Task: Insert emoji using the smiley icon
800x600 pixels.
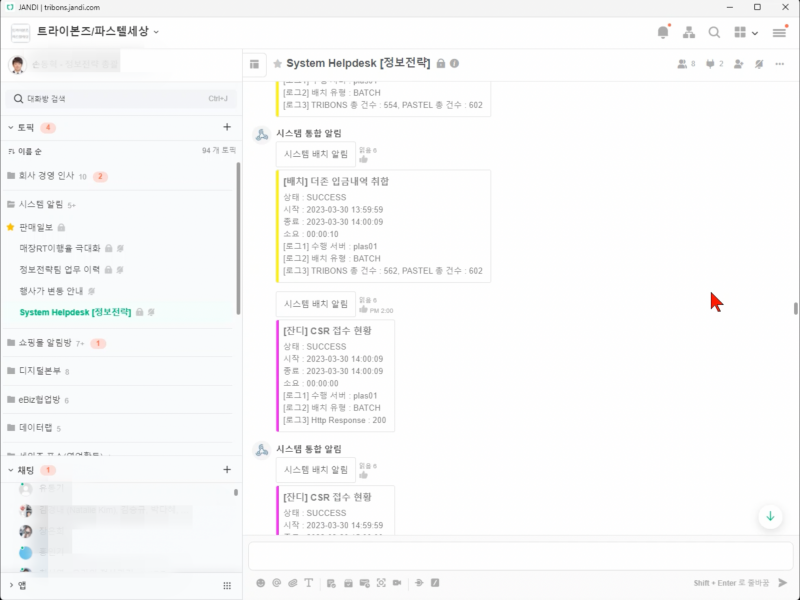Action: (x=261, y=582)
